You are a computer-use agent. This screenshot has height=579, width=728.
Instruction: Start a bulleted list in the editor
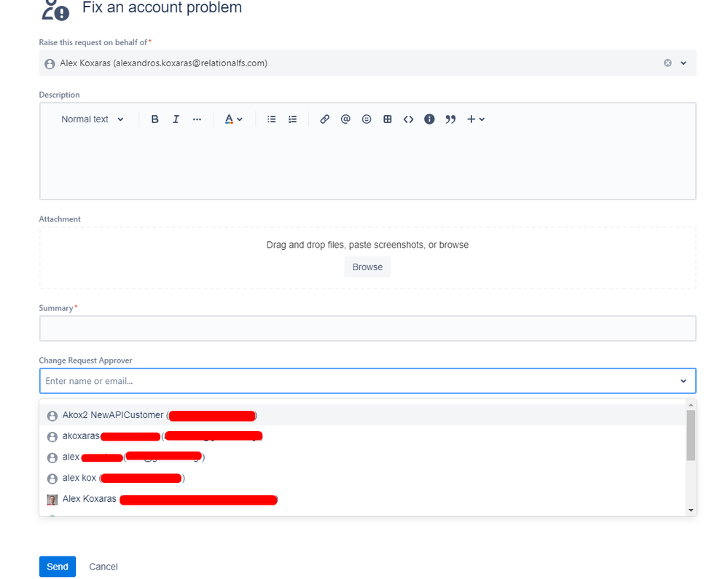(271, 119)
